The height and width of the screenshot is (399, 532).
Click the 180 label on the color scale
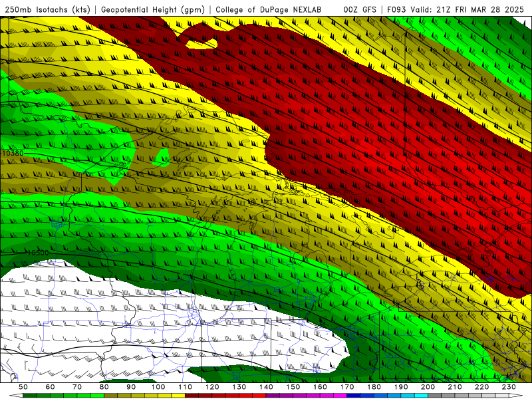pos(374,387)
